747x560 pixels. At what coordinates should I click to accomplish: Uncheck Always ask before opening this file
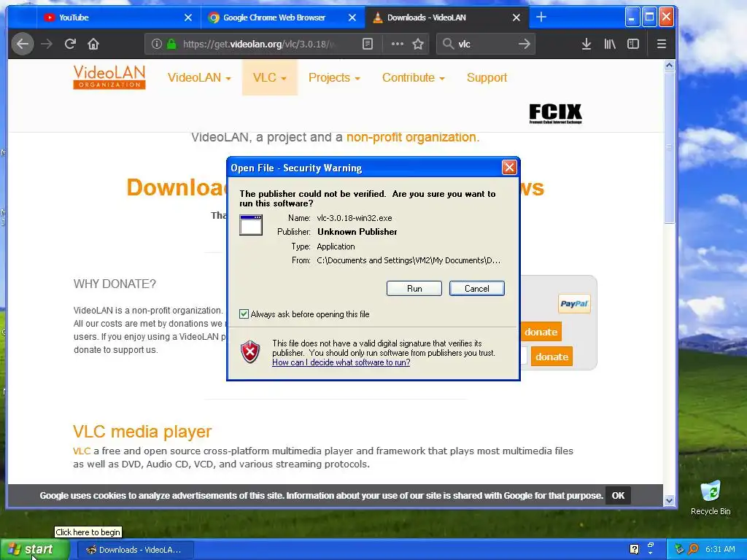tap(244, 314)
